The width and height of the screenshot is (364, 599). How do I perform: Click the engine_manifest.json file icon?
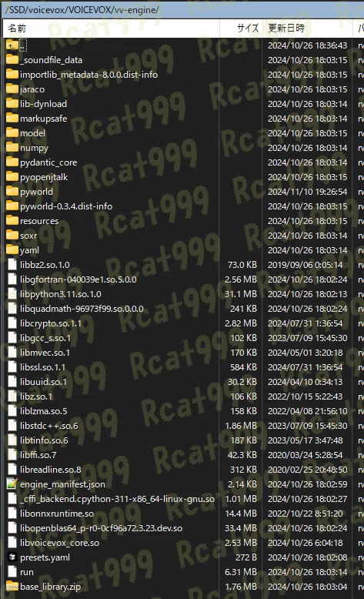pyautogui.click(x=12, y=484)
